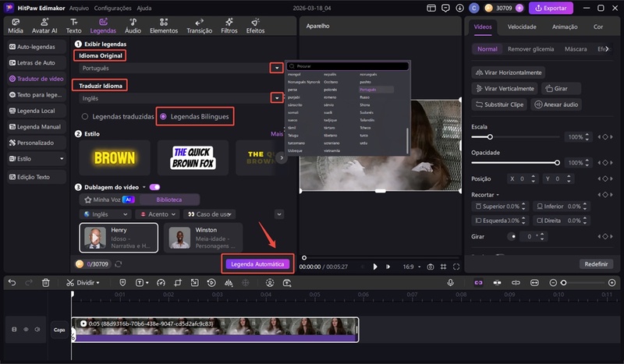Delete clip with the trash icon
This screenshot has height=364, width=624.
coord(46,282)
